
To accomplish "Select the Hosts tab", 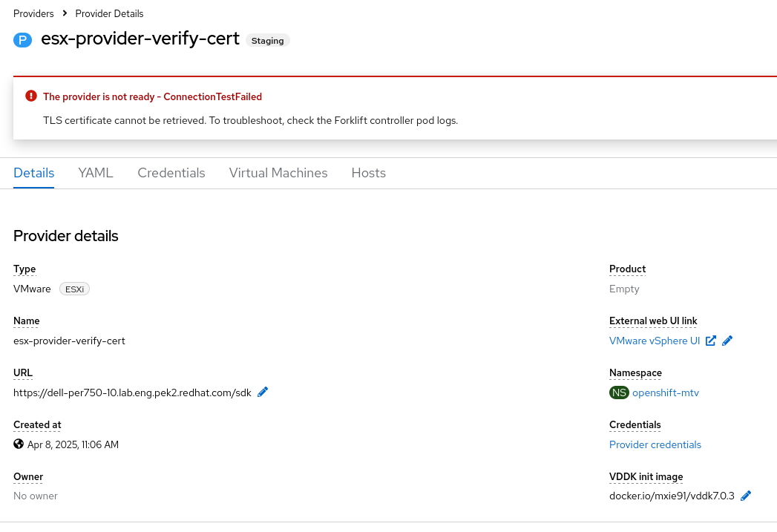I will (x=369, y=173).
